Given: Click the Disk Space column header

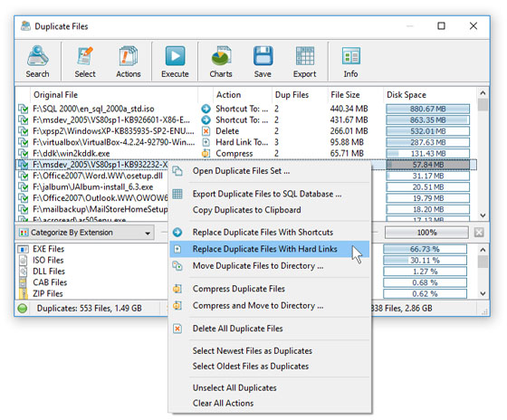Looking at the screenshot, I should click(x=407, y=95).
